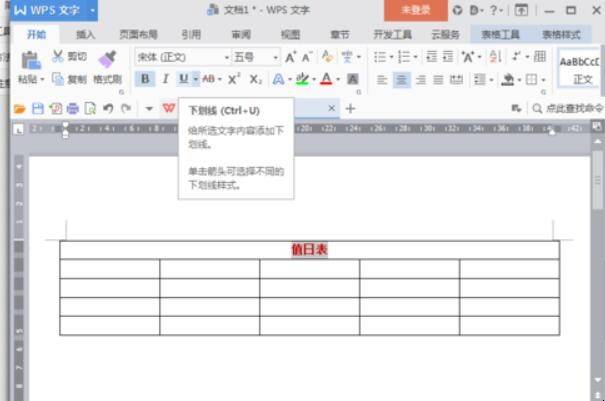
Task: Close the current document tab X
Action: coord(331,108)
